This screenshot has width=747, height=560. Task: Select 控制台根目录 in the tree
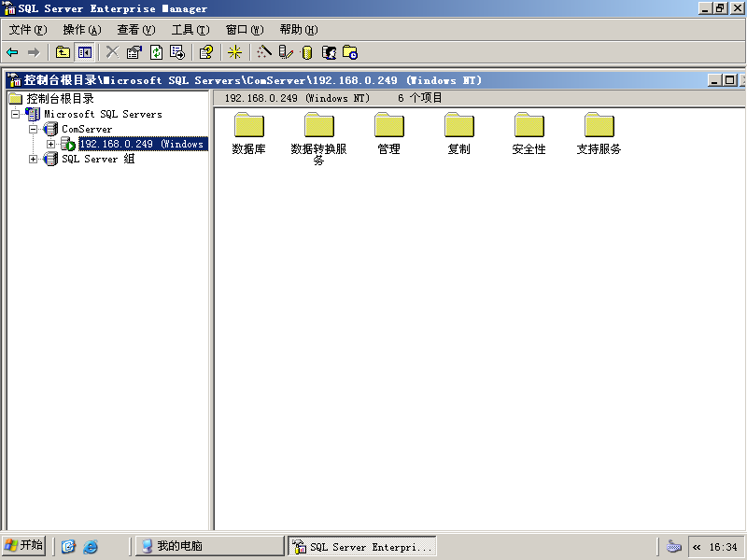pos(60,99)
